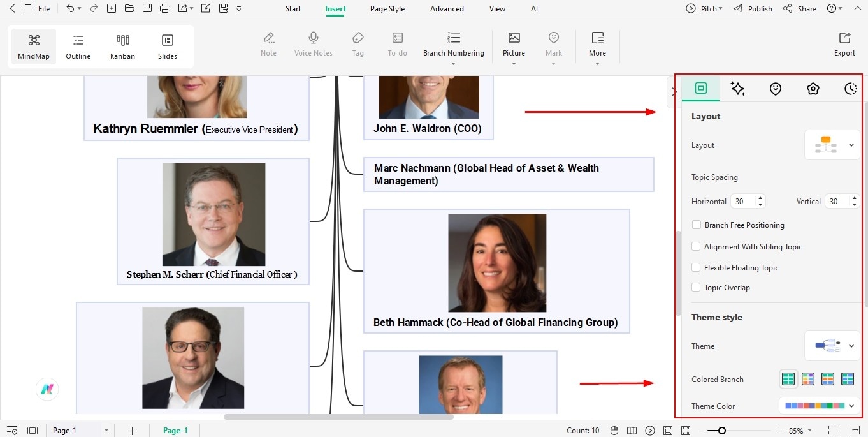This screenshot has height=437, width=868.
Task: Insert a Note using the toolbar icon
Action: tap(268, 43)
